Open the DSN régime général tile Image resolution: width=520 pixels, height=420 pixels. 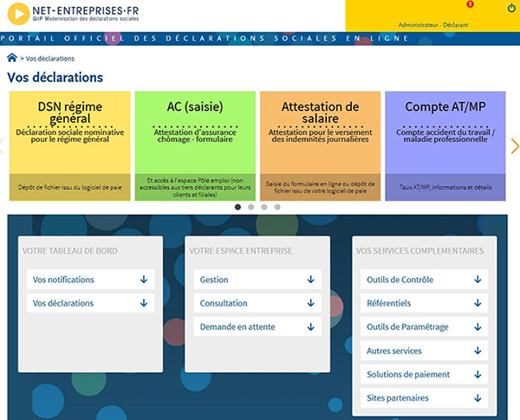(x=69, y=145)
